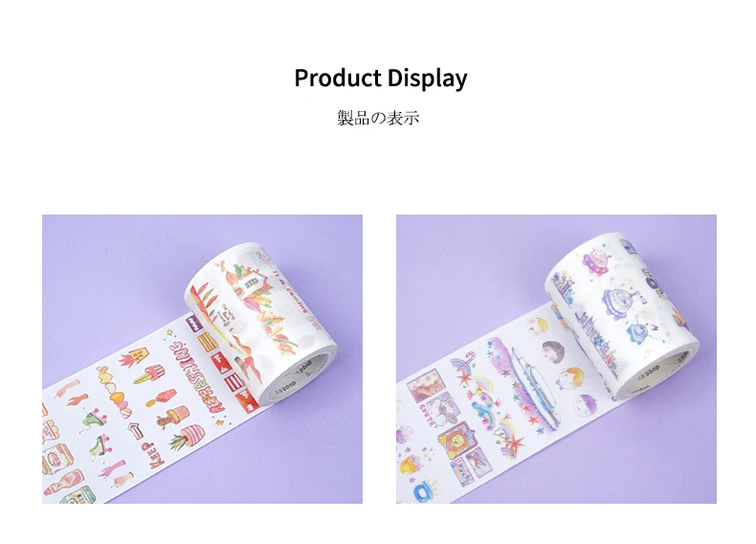
Task: Click the KEEP lettering on the tape
Action: 157,454
